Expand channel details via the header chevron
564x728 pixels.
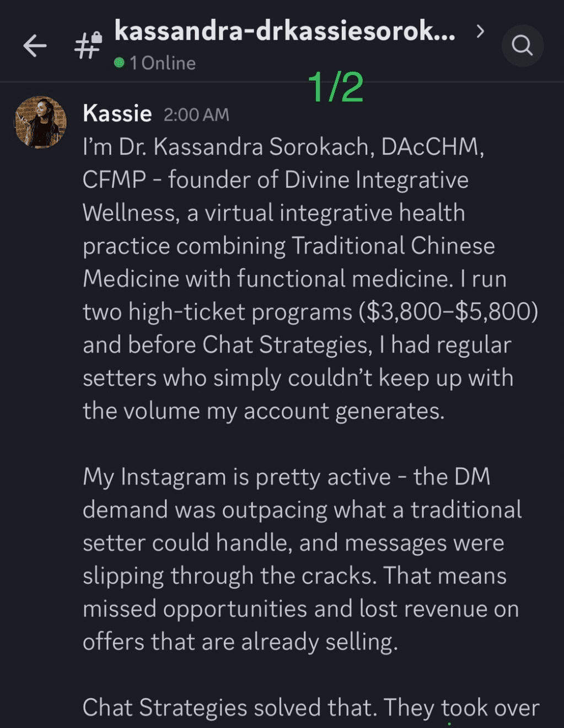pos(480,31)
